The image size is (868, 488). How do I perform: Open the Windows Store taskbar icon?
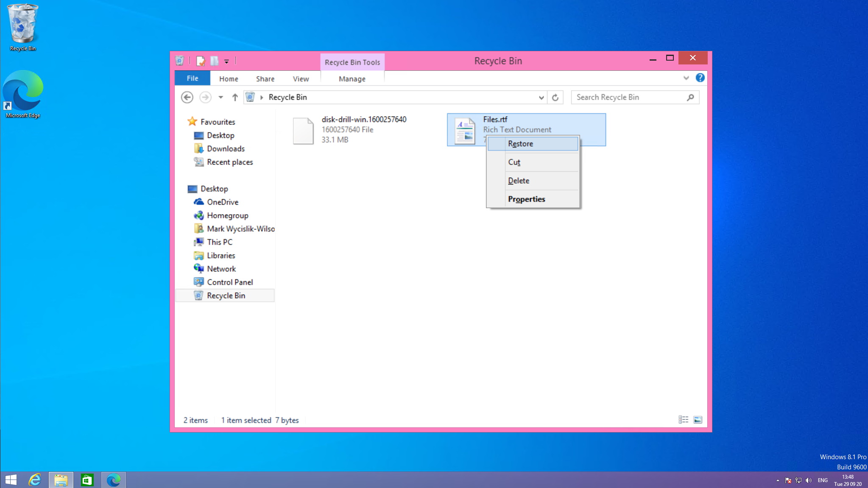(x=87, y=480)
